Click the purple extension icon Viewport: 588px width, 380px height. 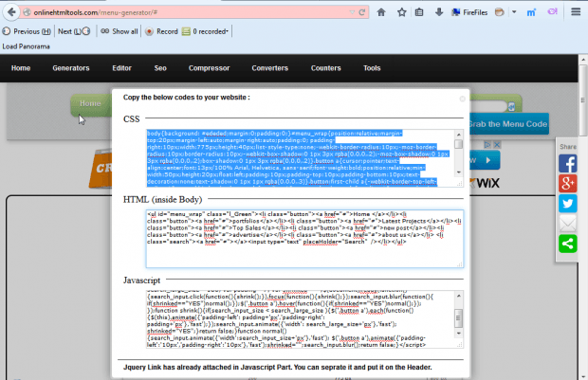(x=552, y=12)
